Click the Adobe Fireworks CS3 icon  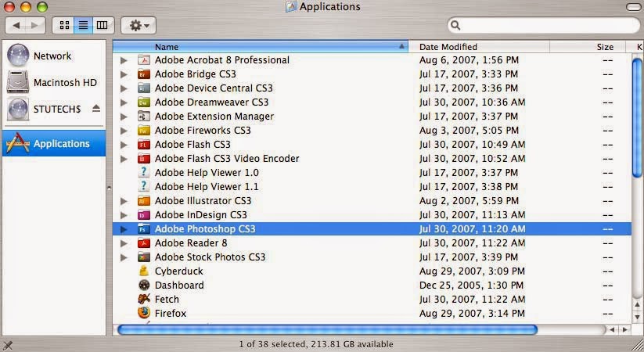144,131
